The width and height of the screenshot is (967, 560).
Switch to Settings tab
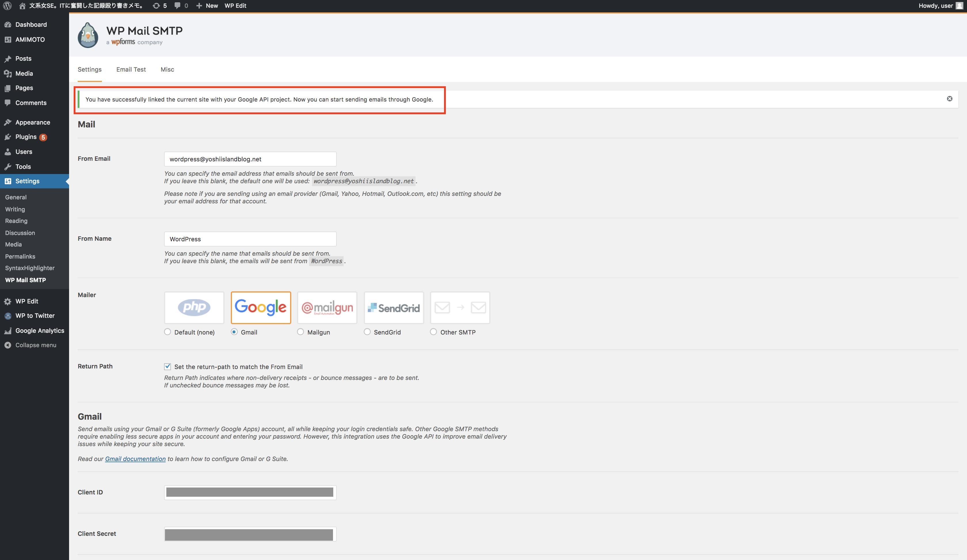click(x=90, y=69)
